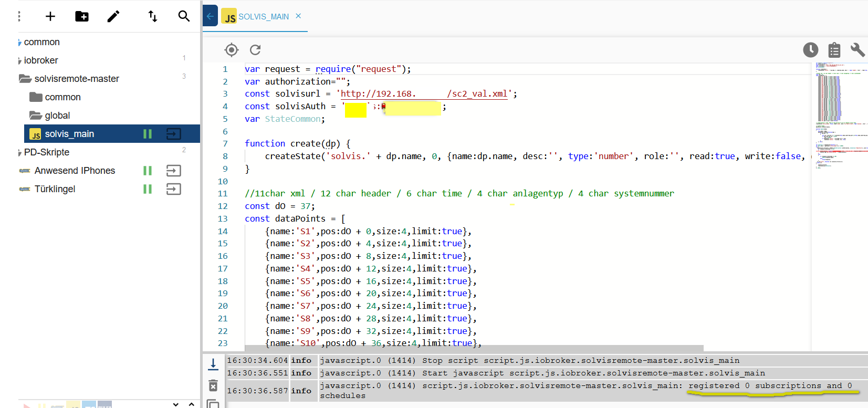Click the Anwesend IPhones Blockly icon
The image size is (868, 408).
pos(25,171)
